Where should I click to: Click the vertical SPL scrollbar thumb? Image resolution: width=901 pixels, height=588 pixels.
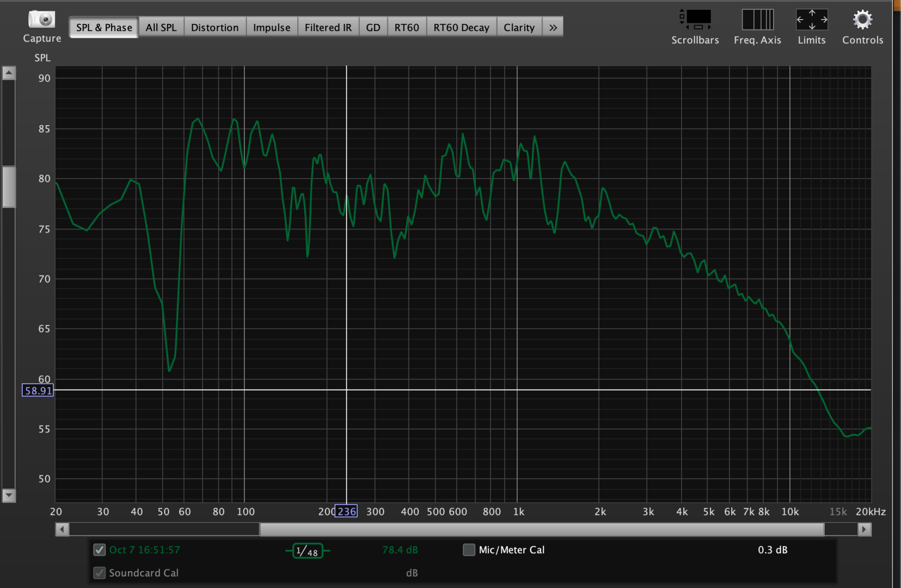pyautogui.click(x=9, y=187)
